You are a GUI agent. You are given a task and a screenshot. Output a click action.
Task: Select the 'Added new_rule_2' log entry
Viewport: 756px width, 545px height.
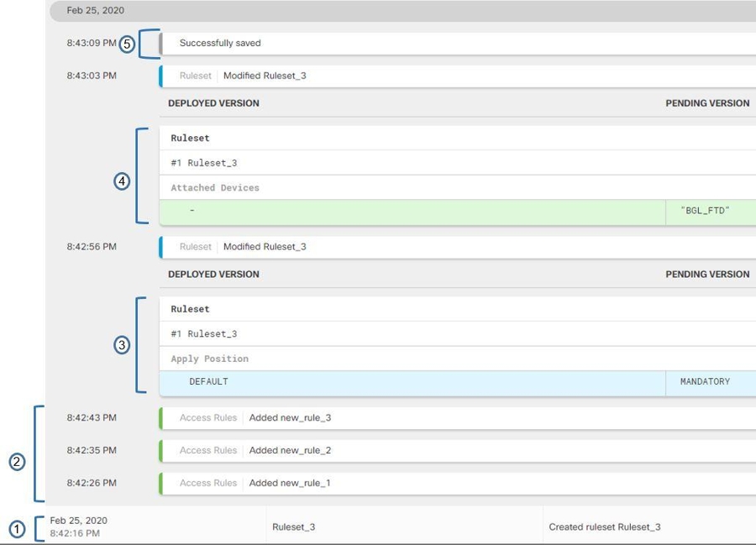[x=290, y=451]
